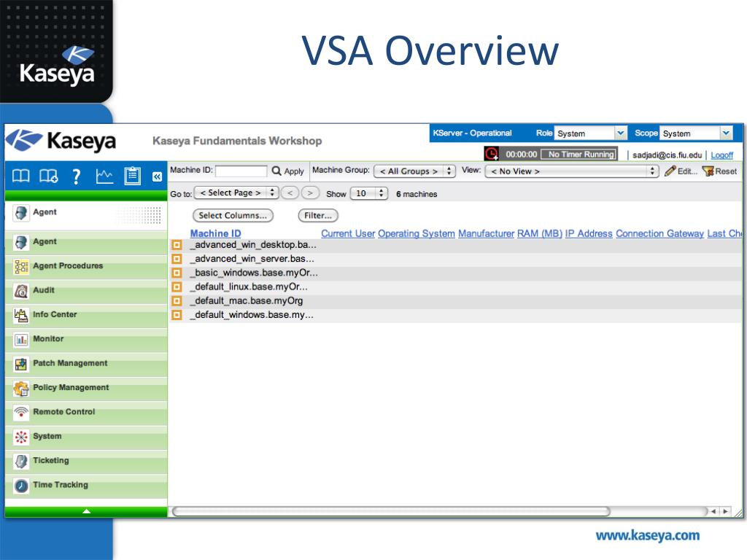
Task: Sort by the Operating System column
Action: (x=417, y=234)
